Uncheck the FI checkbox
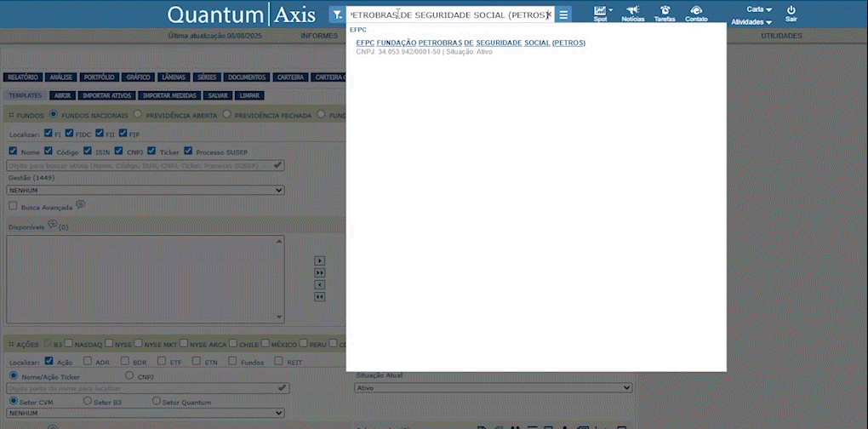Screen dimensions: 868x429 pos(49,133)
